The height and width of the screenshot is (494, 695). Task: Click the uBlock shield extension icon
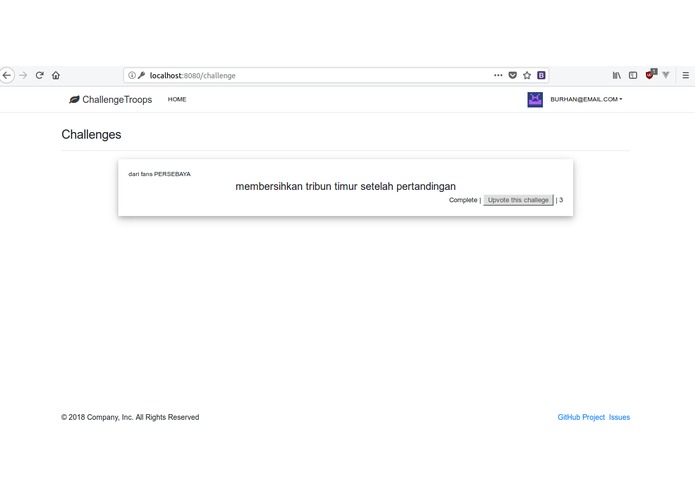click(x=650, y=74)
